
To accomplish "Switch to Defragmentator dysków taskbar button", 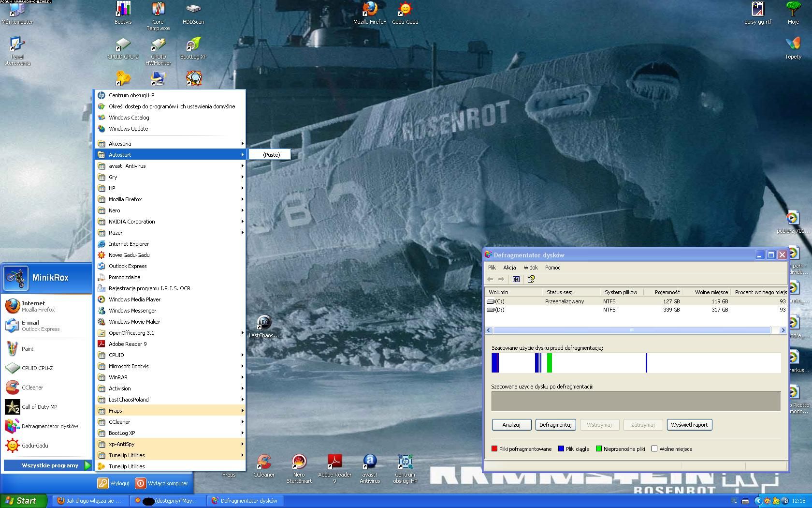I will [245, 501].
